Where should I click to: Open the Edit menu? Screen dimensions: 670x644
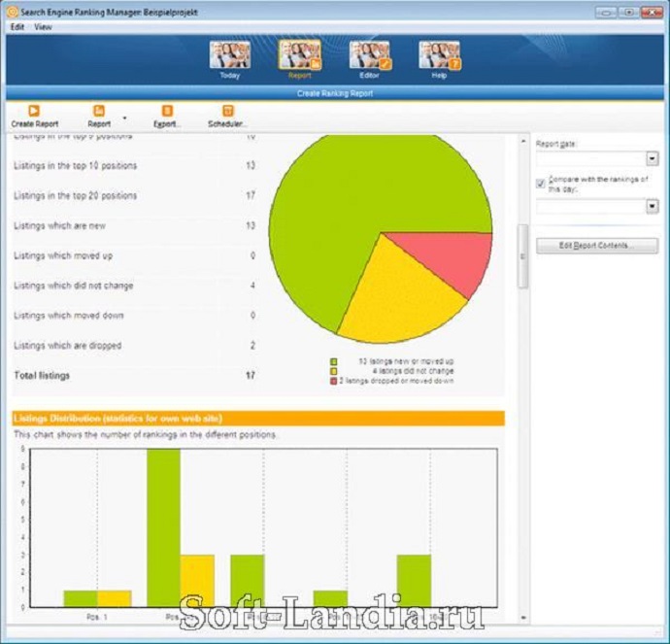pyautogui.click(x=17, y=27)
